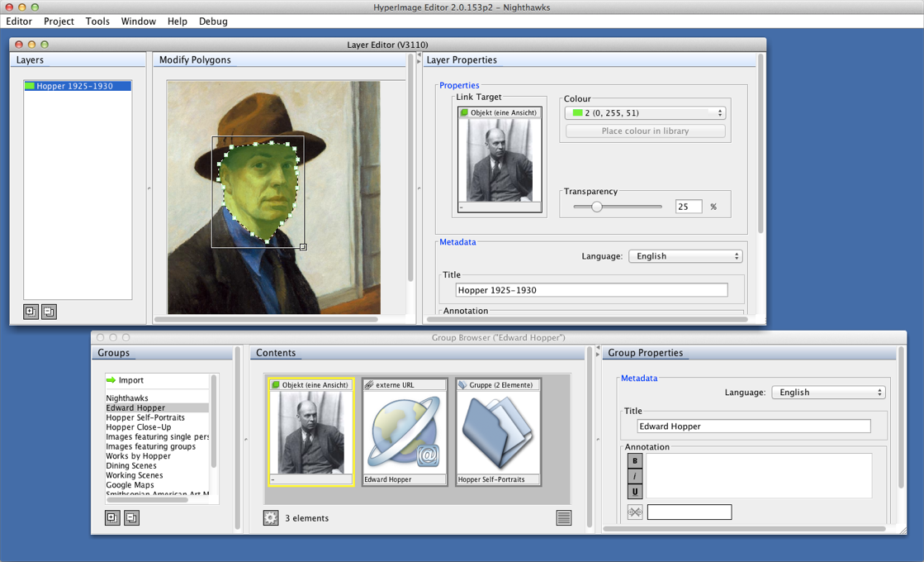Click the list view icon in the Contents panel
Viewport: 924px width, 562px height.
(564, 517)
